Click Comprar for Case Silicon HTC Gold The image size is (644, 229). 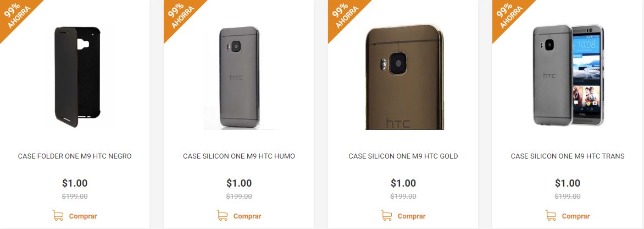tap(412, 216)
